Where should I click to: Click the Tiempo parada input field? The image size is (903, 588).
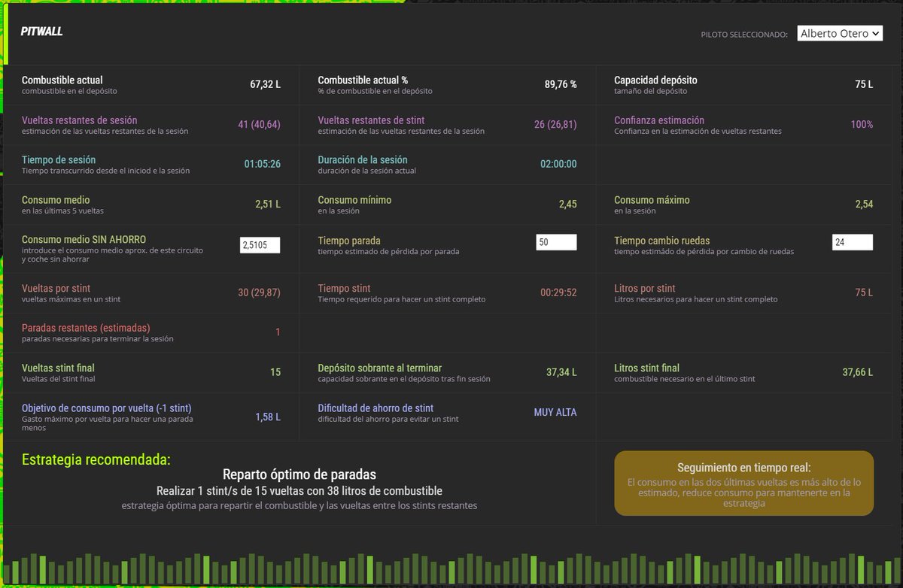point(556,242)
